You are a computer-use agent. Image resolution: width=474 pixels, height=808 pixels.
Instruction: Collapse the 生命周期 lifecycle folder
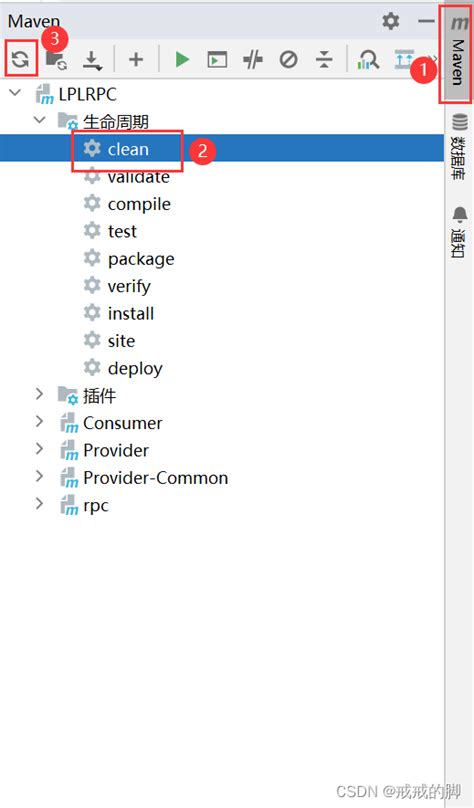40,121
